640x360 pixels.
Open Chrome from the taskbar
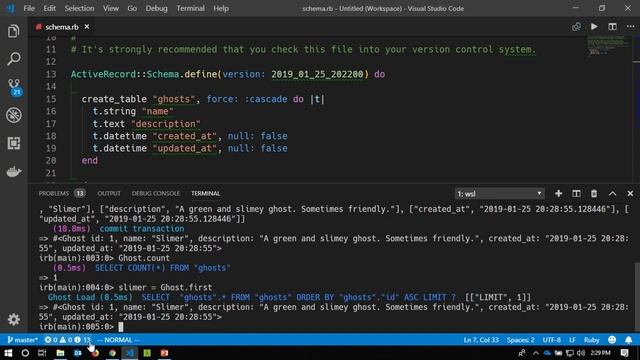coord(112,353)
